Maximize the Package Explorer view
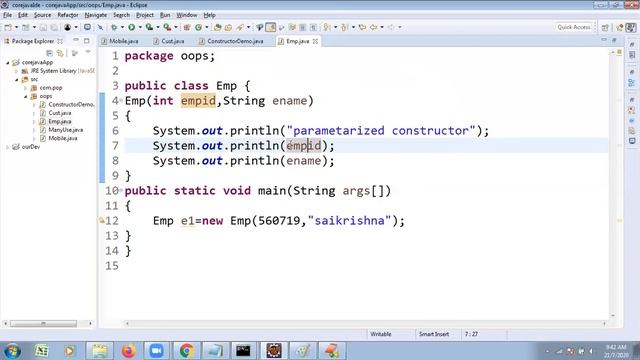The image size is (640, 360). point(87,40)
